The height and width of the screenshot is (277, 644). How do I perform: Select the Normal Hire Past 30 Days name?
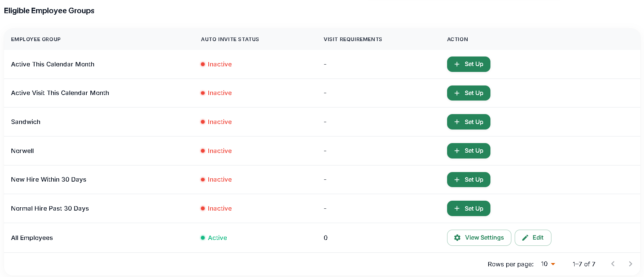(x=50, y=208)
